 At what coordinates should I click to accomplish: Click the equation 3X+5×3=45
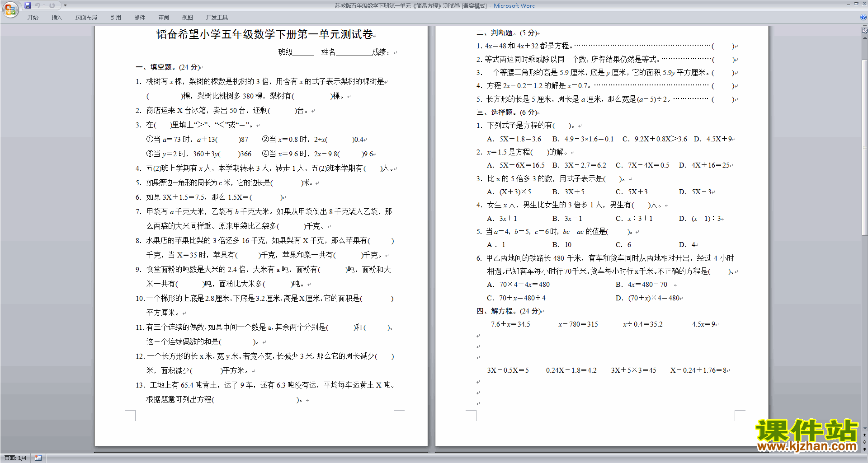pyautogui.click(x=633, y=370)
